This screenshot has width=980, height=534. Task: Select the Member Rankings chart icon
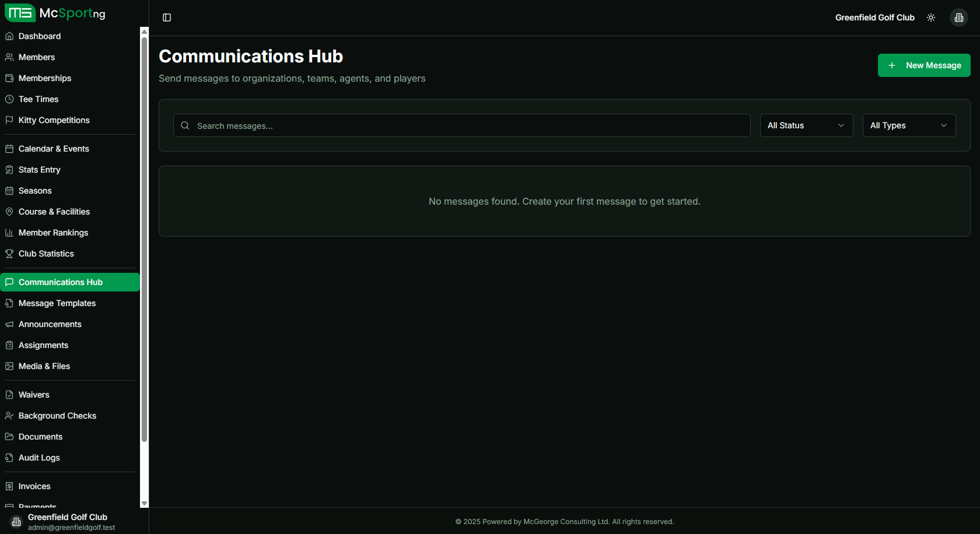pyautogui.click(x=9, y=233)
